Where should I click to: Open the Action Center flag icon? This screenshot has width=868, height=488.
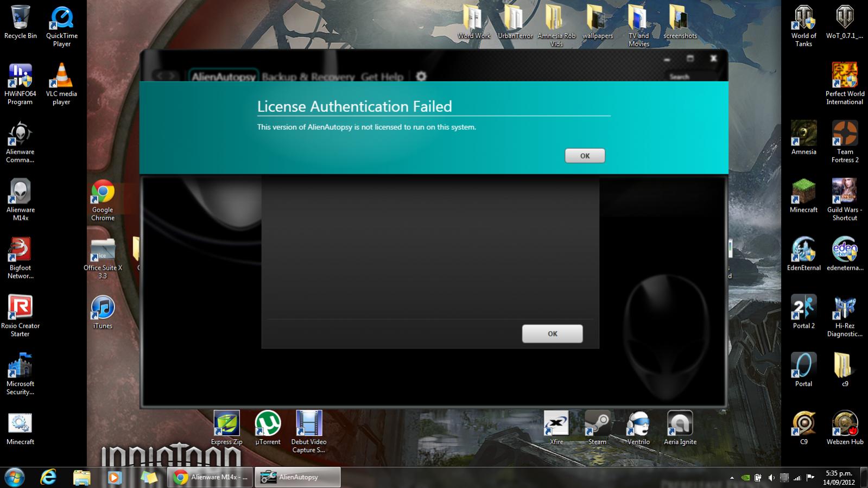pyautogui.click(x=810, y=478)
